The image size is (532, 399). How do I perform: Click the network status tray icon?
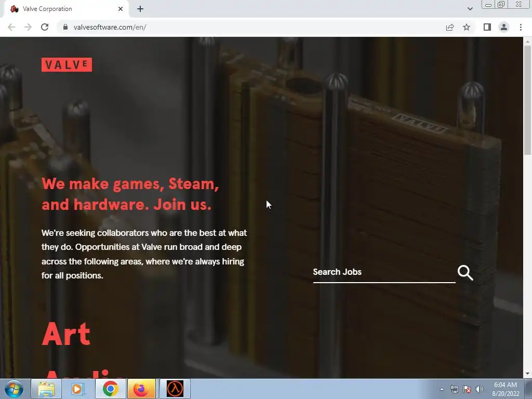(x=454, y=389)
